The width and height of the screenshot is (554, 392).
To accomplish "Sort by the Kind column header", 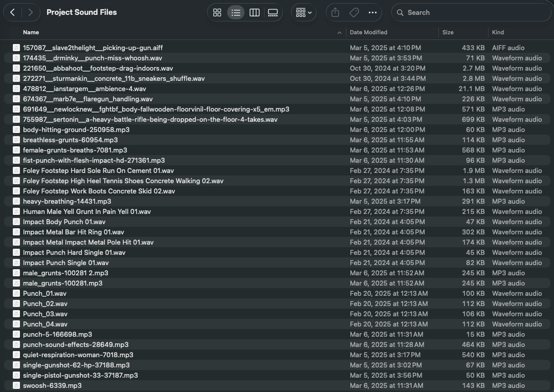I will (x=498, y=32).
